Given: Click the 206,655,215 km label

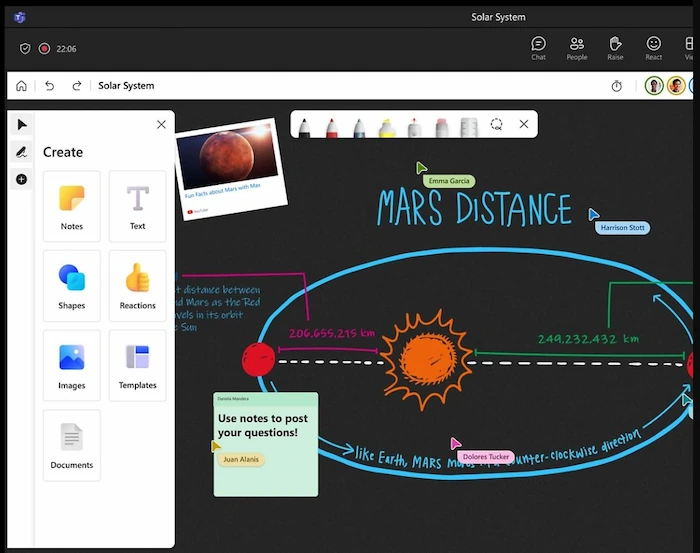Looking at the screenshot, I should [x=332, y=333].
